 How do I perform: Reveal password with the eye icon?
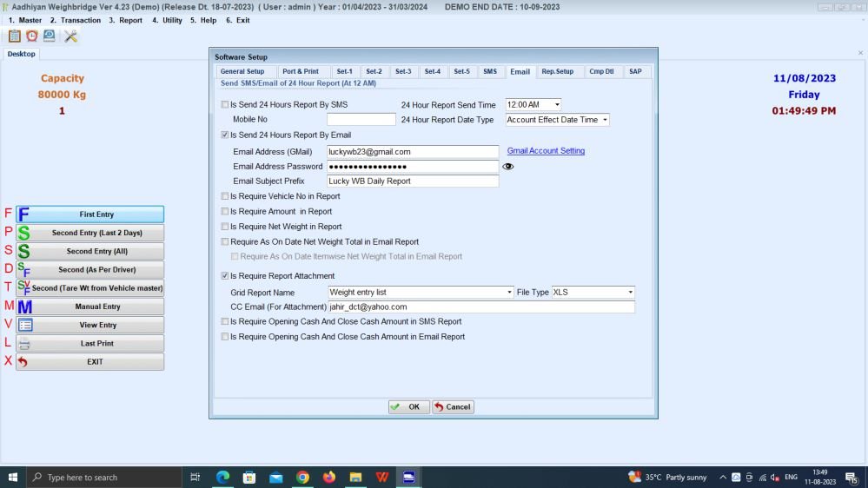[x=508, y=167]
